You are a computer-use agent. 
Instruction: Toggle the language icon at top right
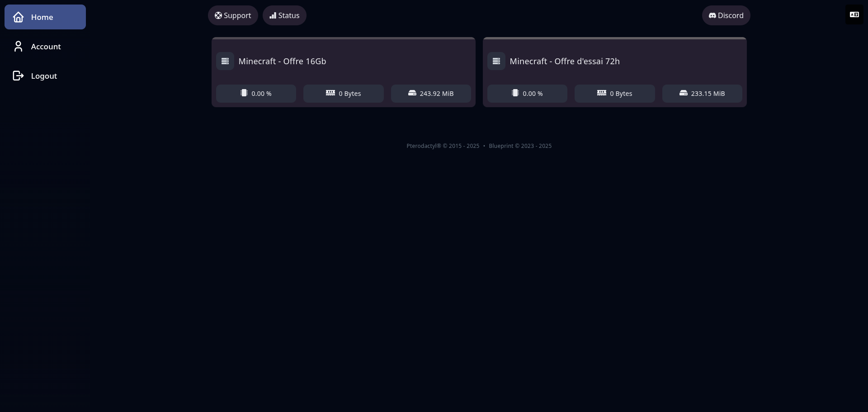click(x=854, y=14)
